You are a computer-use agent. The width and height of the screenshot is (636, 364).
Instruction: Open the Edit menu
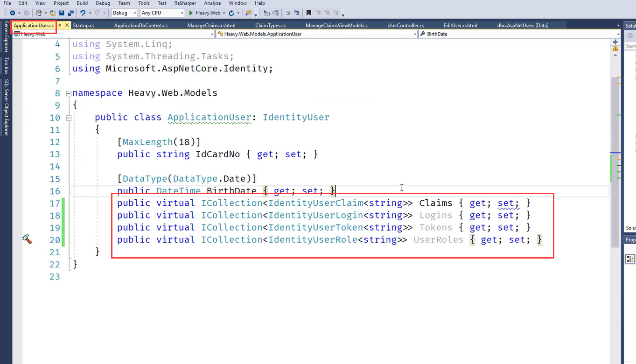[23, 3]
